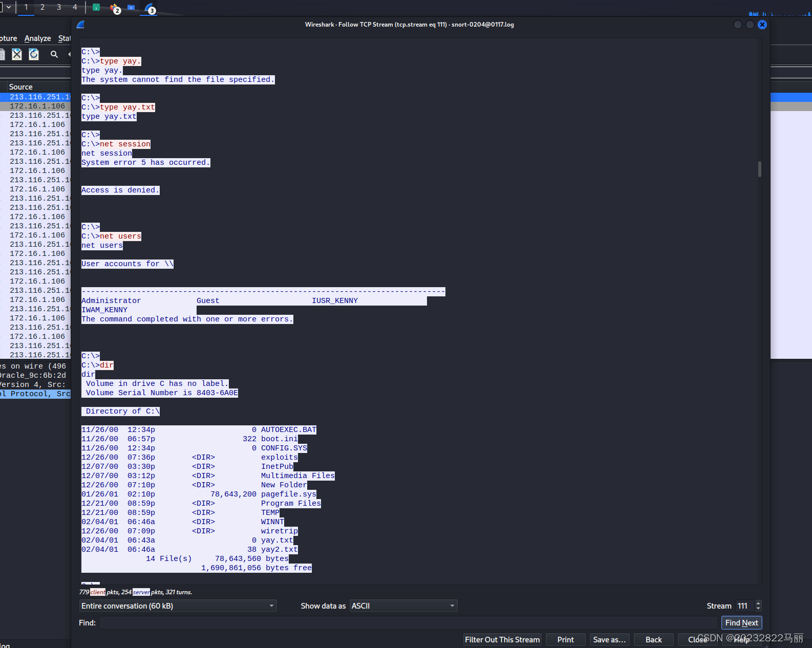This screenshot has width=812, height=648.
Task: Click the 'Guest' account name
Action: pos(208,301)
